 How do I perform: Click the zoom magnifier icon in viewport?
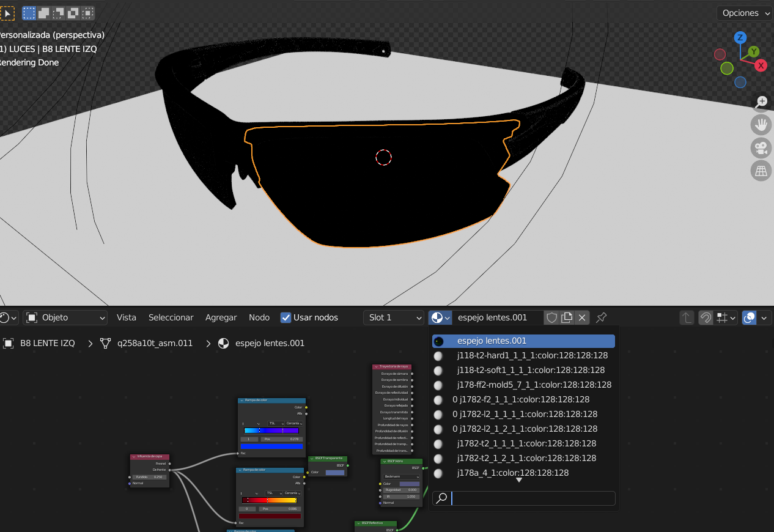761,102
